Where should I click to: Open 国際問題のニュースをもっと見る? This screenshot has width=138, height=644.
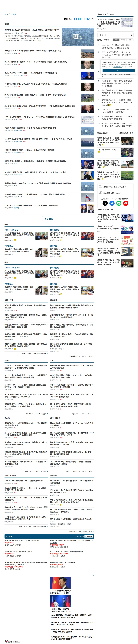click(81, 532)
